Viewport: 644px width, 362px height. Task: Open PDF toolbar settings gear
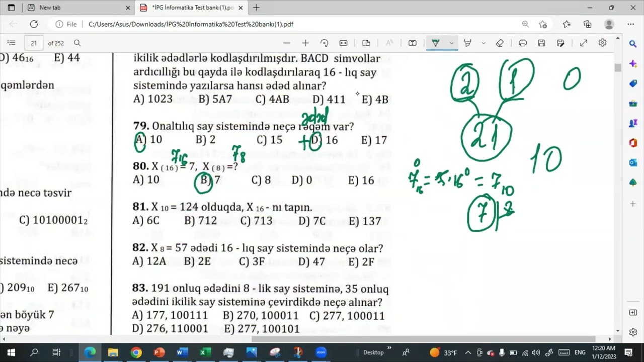pyautogui.click(x=603, y=43)
